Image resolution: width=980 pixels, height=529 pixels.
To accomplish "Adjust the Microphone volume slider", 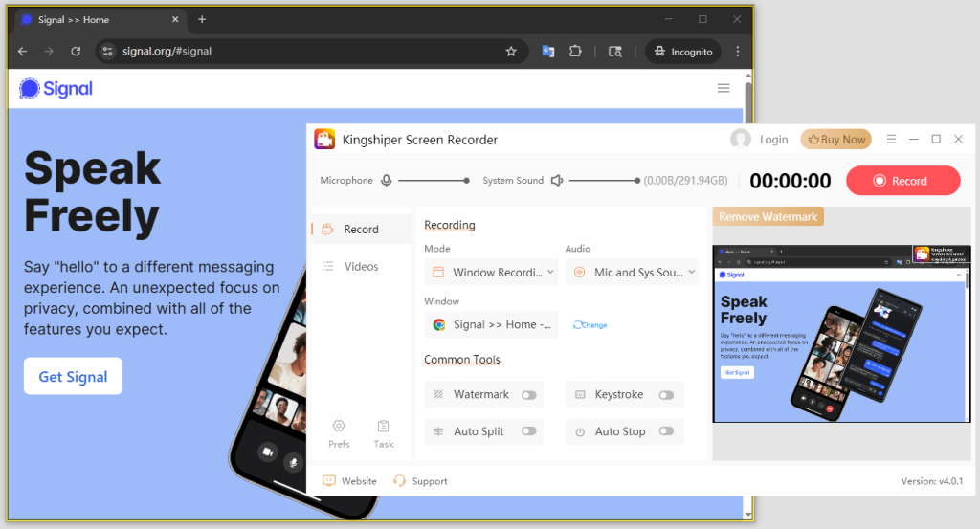I will tap(434, 181).
